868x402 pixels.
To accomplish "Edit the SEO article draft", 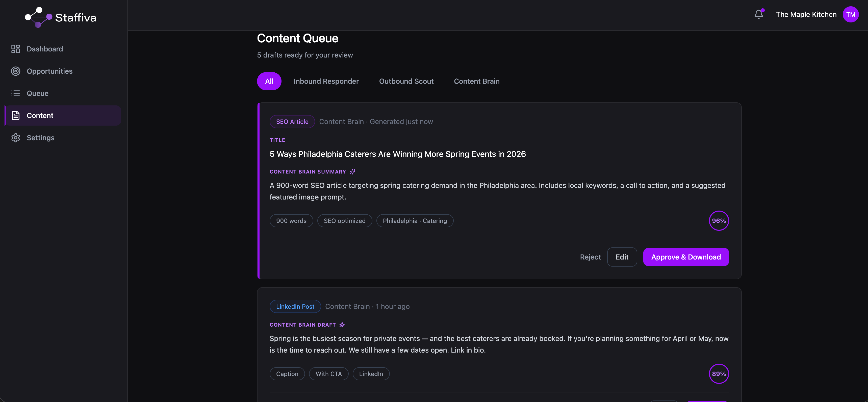I will pyautogui.click(x=622, y=257).
